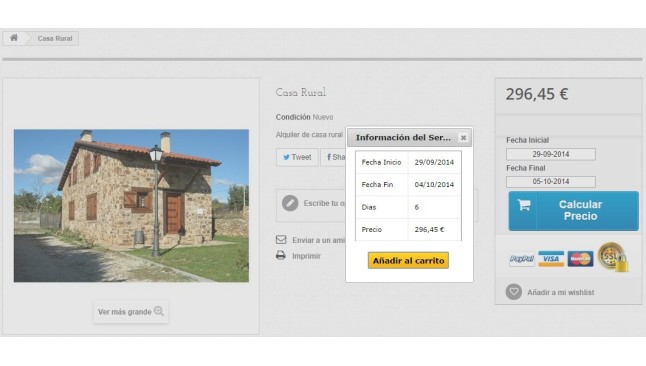This screenshot has width=646, height=366.
Task: Click the Calcular Precio button
Action: point(573,211)
